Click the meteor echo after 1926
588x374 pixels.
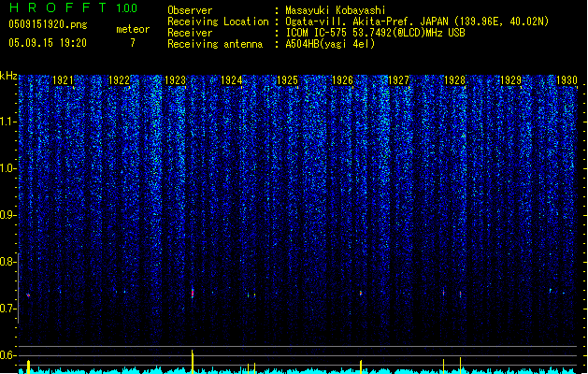[361, 293]
